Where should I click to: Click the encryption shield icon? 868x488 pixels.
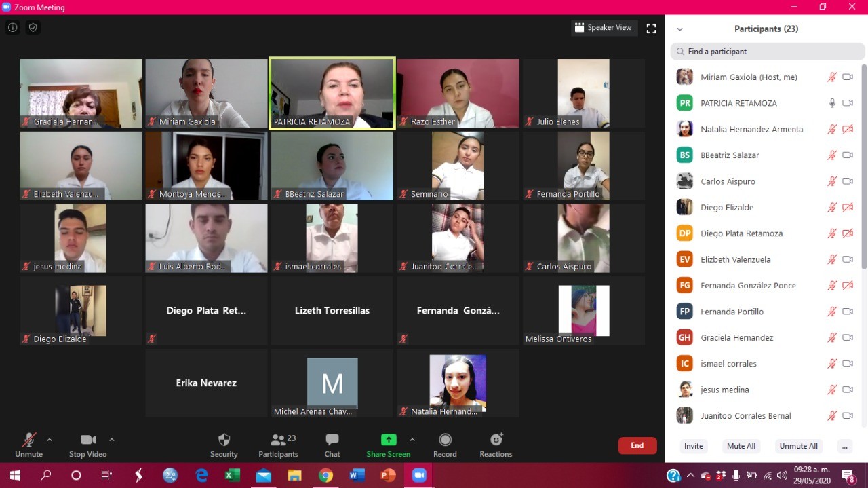point(33,28)
